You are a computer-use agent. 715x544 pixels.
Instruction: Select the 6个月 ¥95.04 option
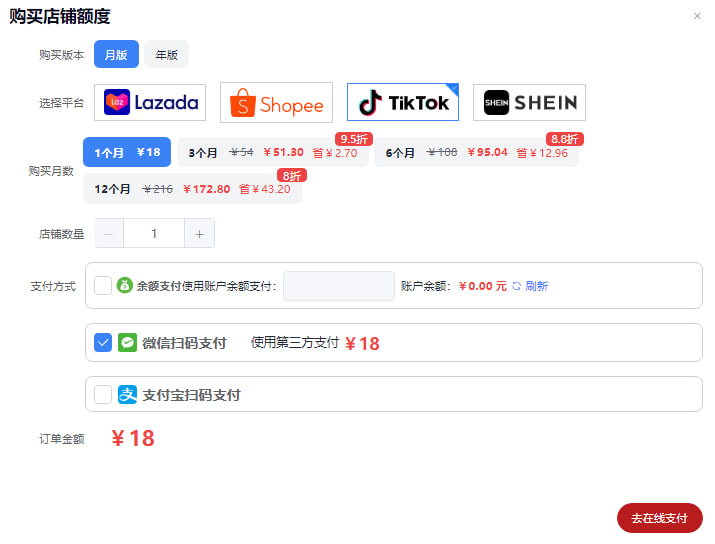477,152
